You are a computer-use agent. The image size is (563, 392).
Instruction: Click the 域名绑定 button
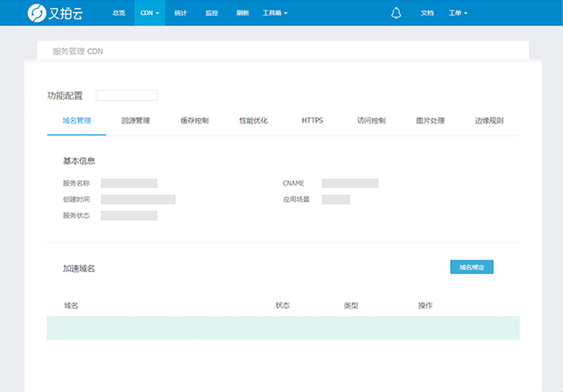point(471,267)
